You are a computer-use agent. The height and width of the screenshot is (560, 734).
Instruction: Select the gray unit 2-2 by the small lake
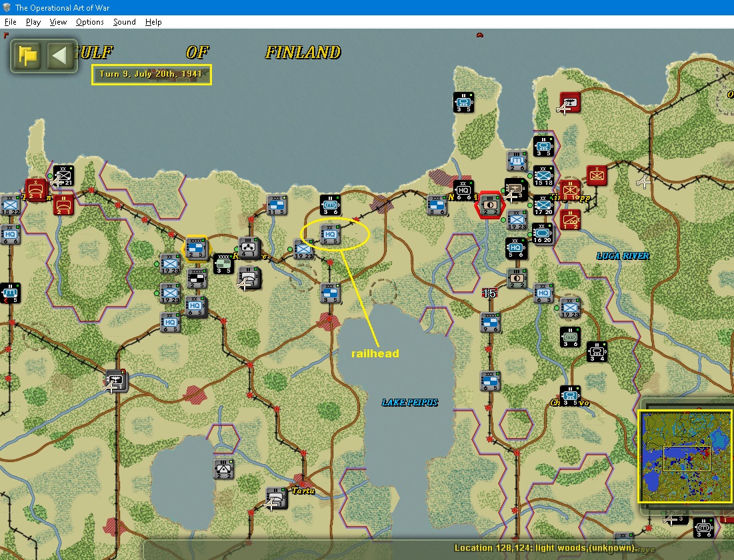tap(223, 469)
